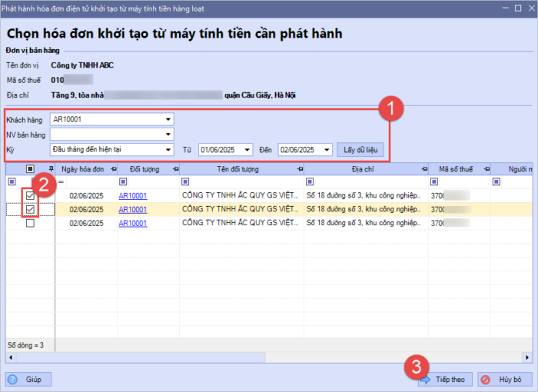Screen dimensions: 538x392
Task: Open the Từ date picker dropdown
Action: (x=247, y=150)
